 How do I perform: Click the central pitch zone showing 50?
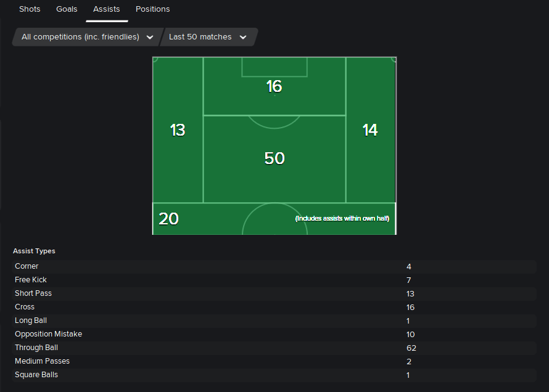[x=274, y=158]
